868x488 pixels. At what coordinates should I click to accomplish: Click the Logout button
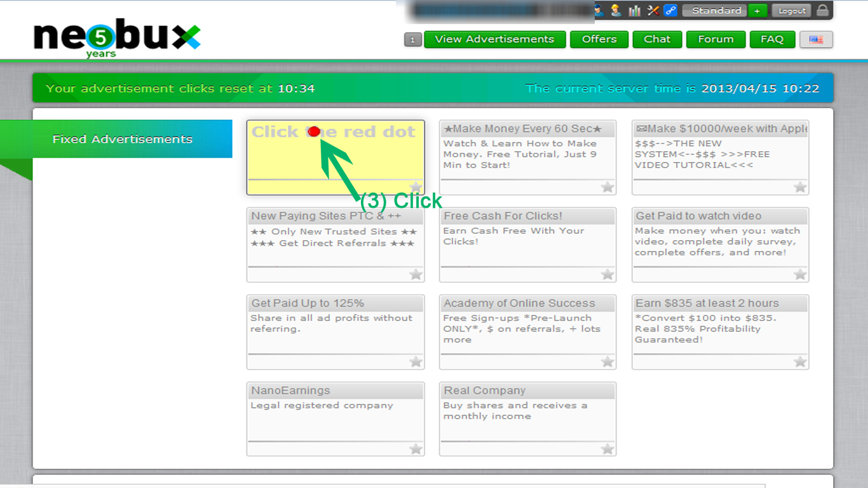click(x=792, y=11)
